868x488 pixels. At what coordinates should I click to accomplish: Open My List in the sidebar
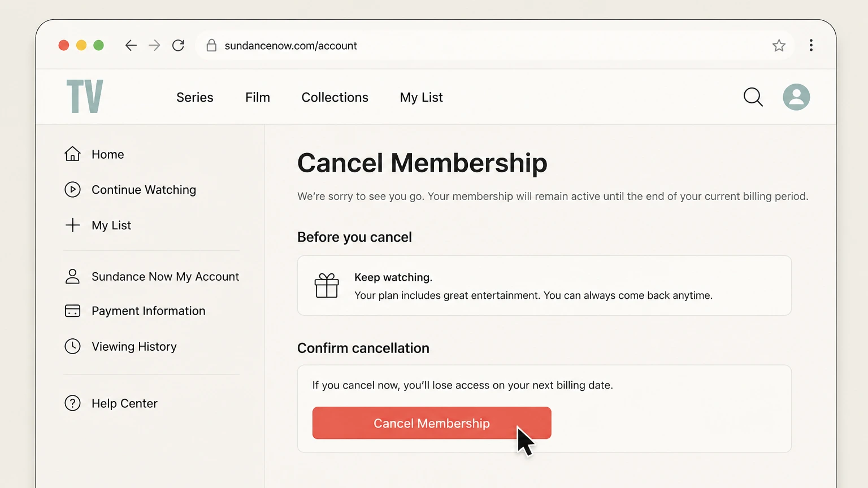111,225
